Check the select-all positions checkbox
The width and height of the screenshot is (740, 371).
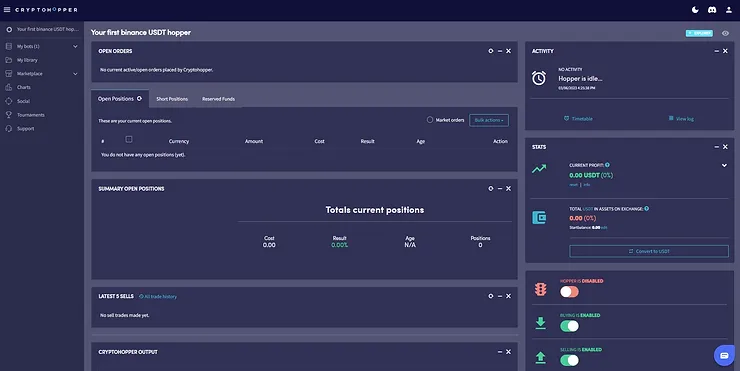(x=129, y=139)
